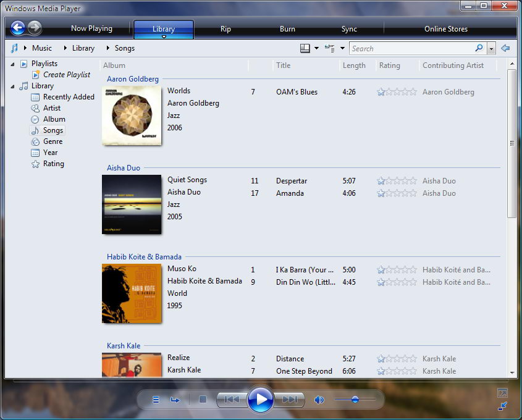
Task: Click the scroll down arrow
Action: pyautogui.click(x=512, y=372)
